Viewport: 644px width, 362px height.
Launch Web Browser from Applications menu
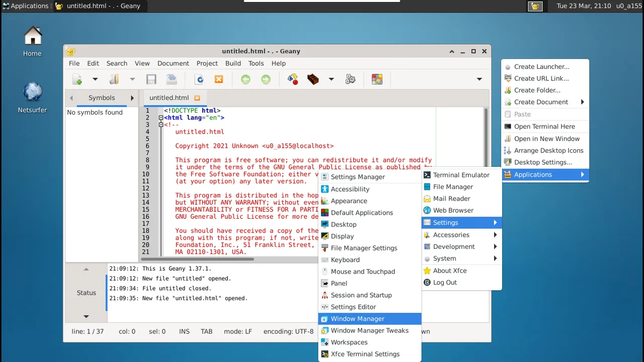[x=461, y=210]
